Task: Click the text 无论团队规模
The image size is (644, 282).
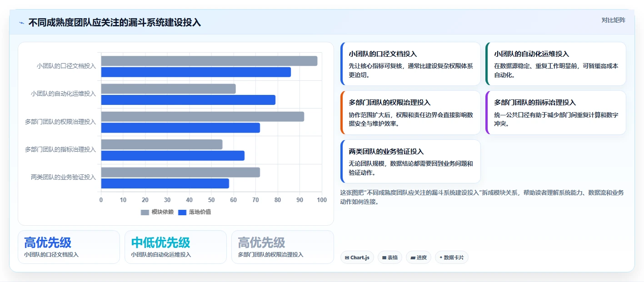Action: 367,163
